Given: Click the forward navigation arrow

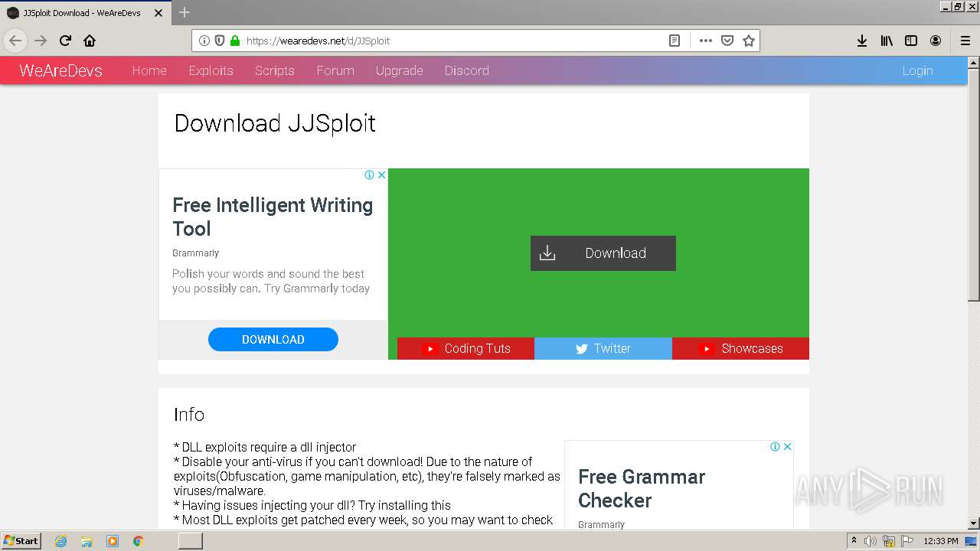Looking at the screenshot, I should [41, 41].
